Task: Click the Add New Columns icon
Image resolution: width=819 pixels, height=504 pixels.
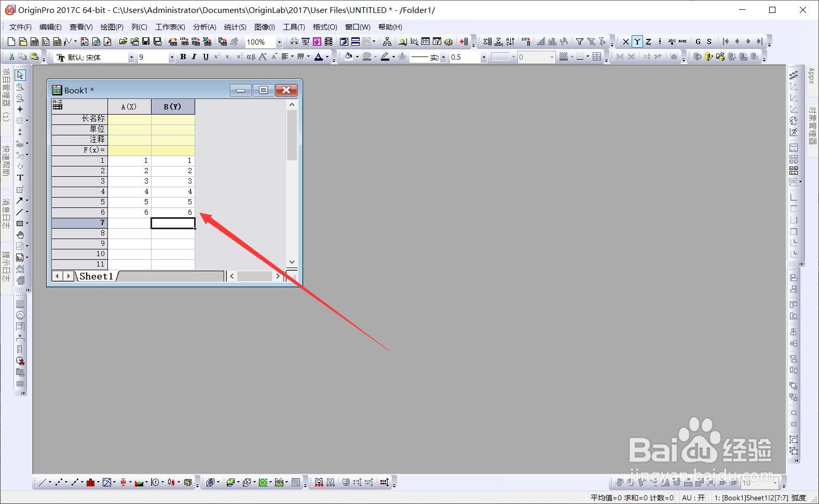Action: pyautogui.click(x=464, y=41)
